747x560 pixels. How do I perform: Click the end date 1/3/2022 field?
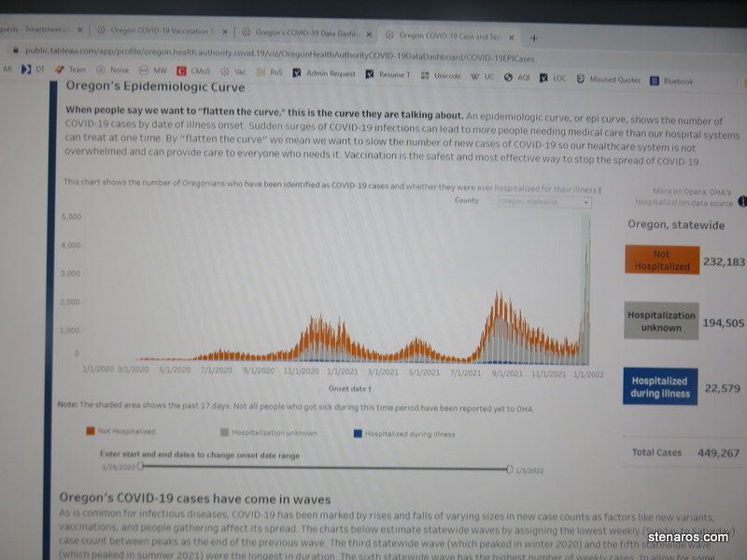[529, 470]
